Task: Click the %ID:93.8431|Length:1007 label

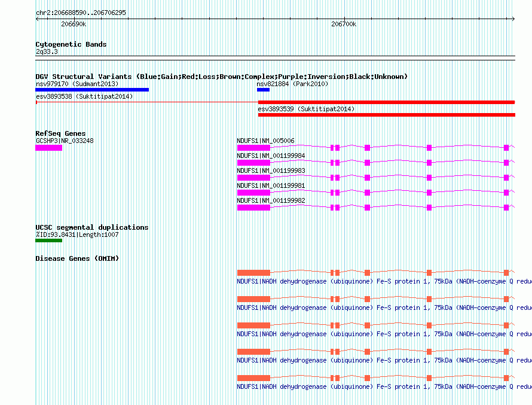Action: [x=77, y=235]
